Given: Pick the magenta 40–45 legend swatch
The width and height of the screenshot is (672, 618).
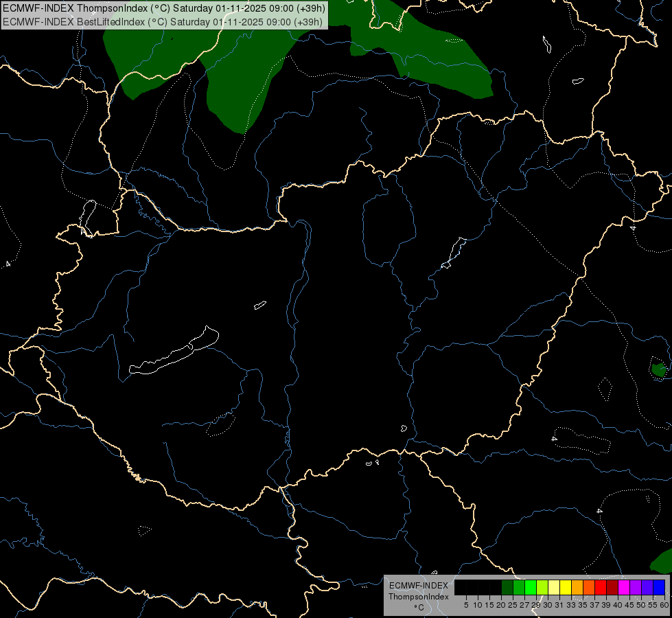Looking at the screenshot, I should [x=623, y=587].
